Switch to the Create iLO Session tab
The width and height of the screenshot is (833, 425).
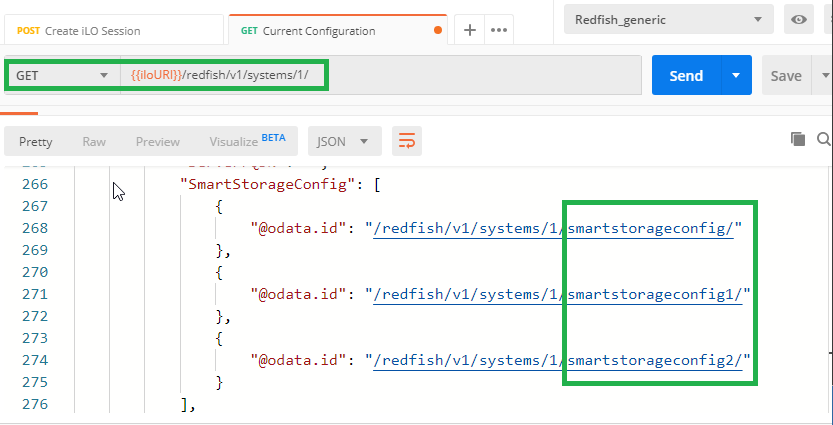[x=114, y=30]
